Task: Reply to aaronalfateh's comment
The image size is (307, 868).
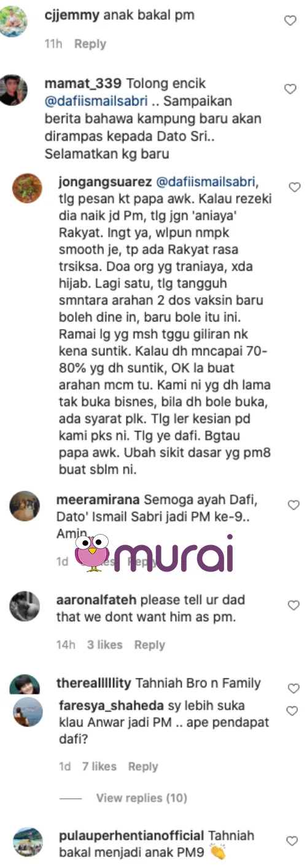Action: (x=150, y=645)
